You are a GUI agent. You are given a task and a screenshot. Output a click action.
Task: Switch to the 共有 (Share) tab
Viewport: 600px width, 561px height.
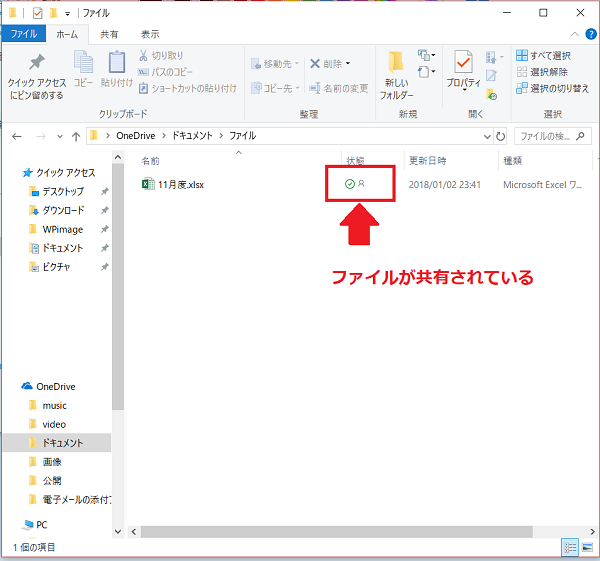[x=109, y=34]
